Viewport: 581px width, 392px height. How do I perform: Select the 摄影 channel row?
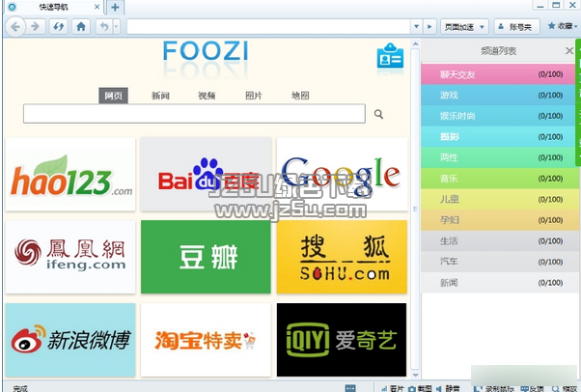[498, 136]
